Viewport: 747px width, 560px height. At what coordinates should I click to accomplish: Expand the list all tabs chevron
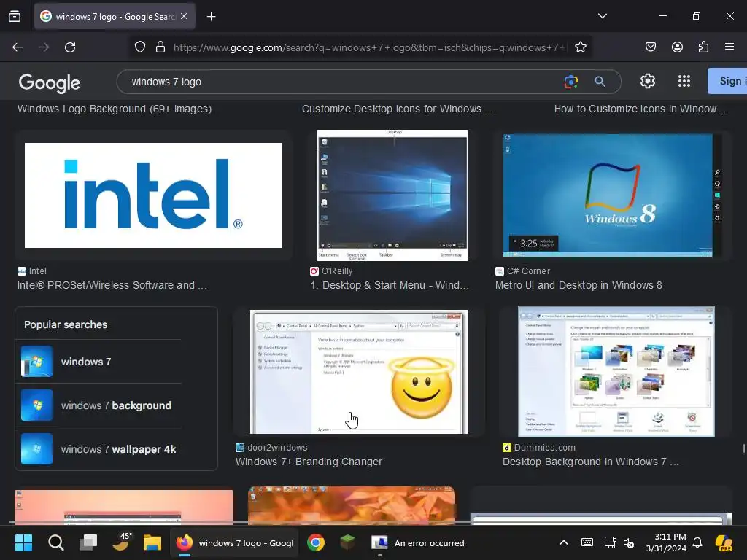[x=602, y=16]
